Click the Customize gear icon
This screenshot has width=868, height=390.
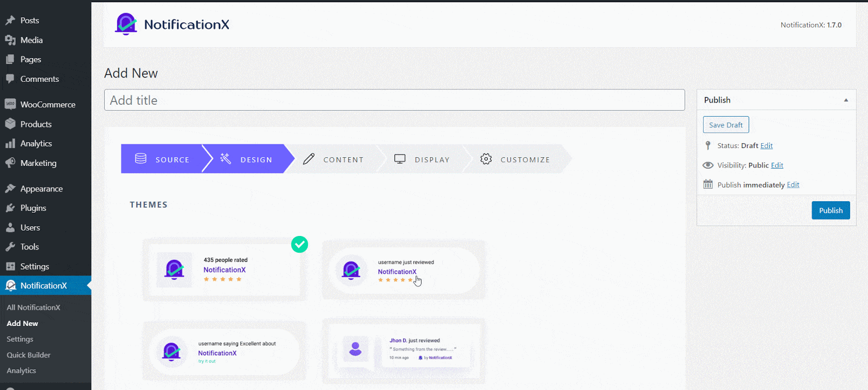coord(486,159)
